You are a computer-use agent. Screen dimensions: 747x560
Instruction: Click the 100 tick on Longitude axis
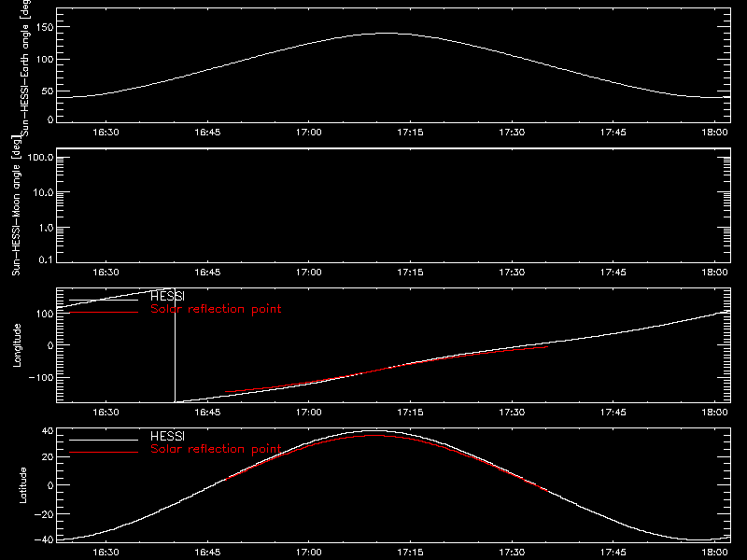tap(45, 314)
